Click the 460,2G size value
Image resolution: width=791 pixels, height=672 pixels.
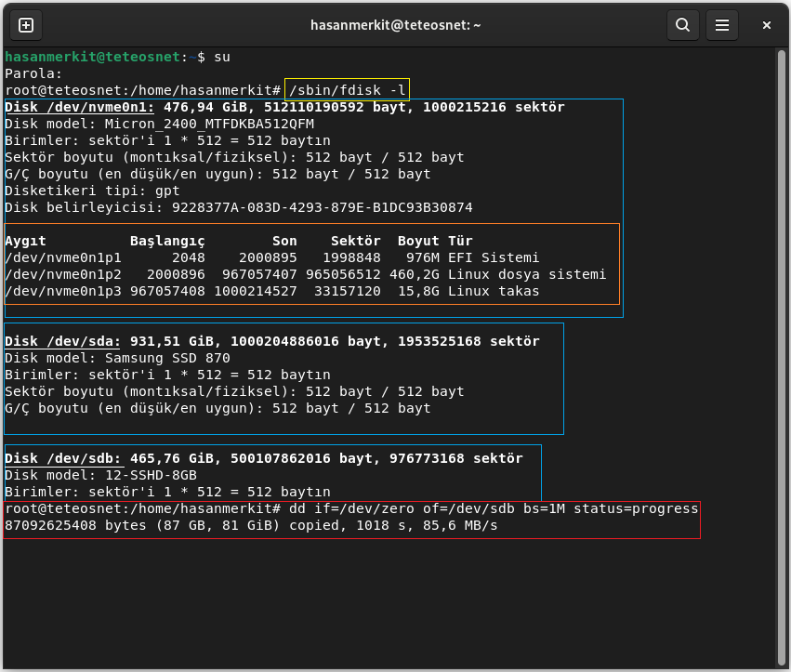(x=415, y=274)
